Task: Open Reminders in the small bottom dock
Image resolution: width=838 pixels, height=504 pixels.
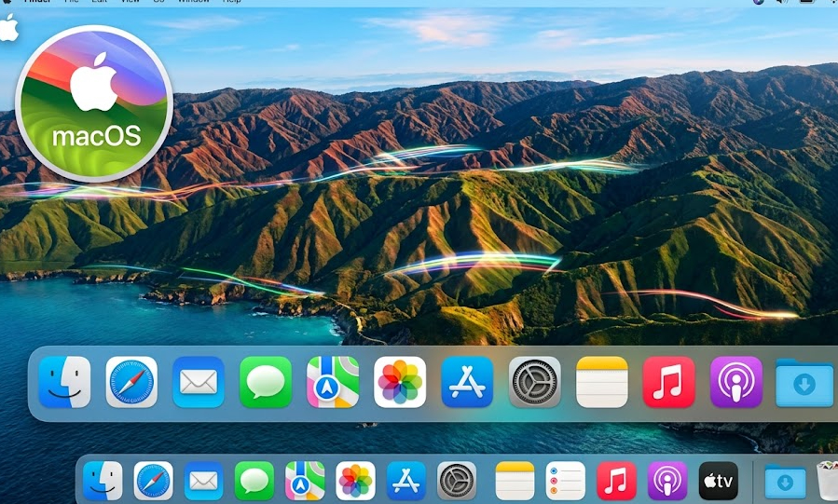Action: coord(566,481)
